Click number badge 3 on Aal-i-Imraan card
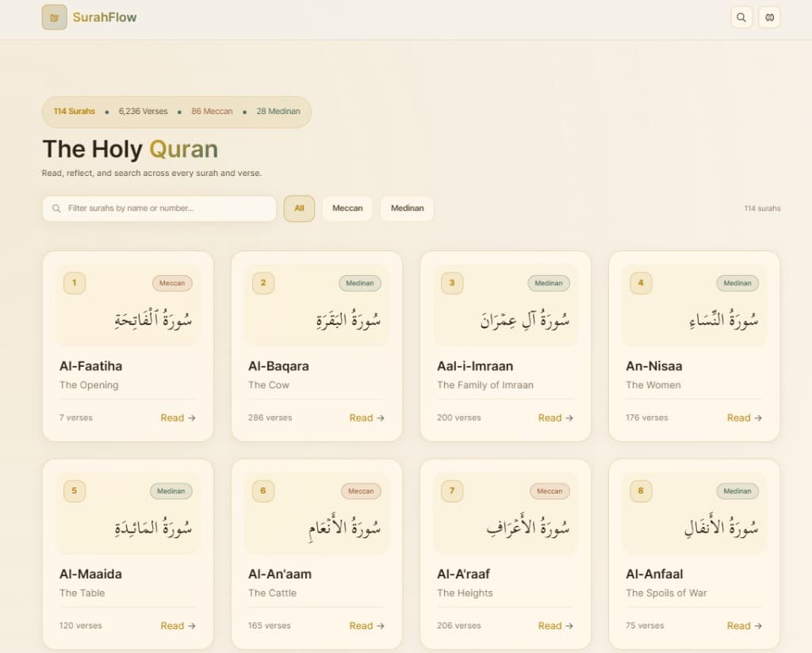The width and height of the screenshot is (812, 653). (x=452, y=283)
